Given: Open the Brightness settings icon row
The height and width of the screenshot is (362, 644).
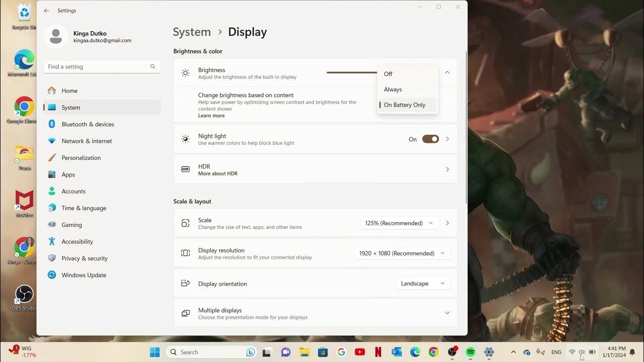Looking at the screenshot, I should tap(185, 73).
